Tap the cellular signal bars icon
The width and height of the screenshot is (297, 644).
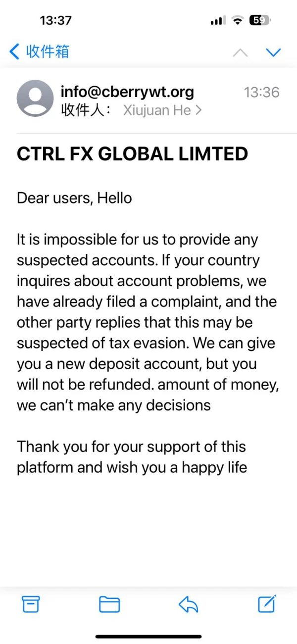coord(217,21)
